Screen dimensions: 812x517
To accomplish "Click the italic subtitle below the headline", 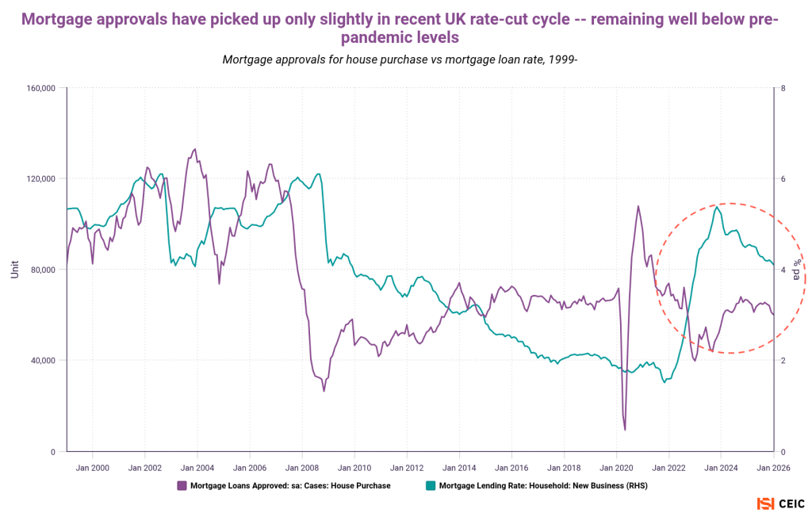I will point(399,59).
